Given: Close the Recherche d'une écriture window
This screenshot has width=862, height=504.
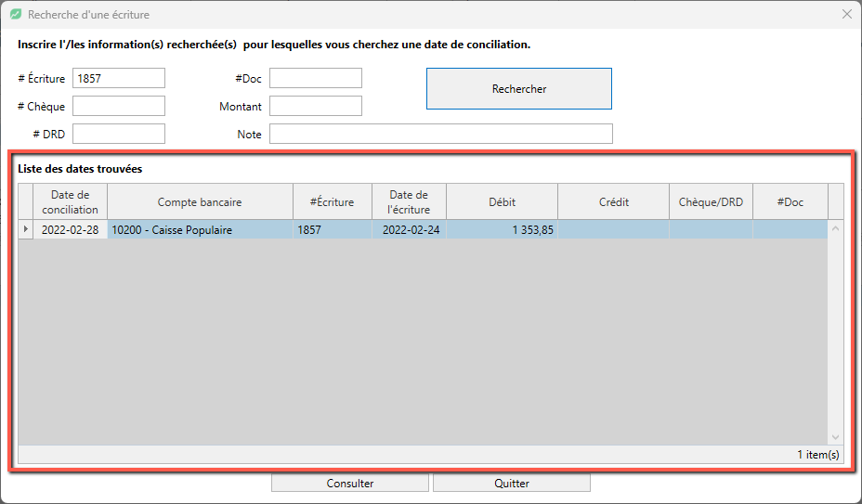Looking at the screenshot, I should click(846, 14).
